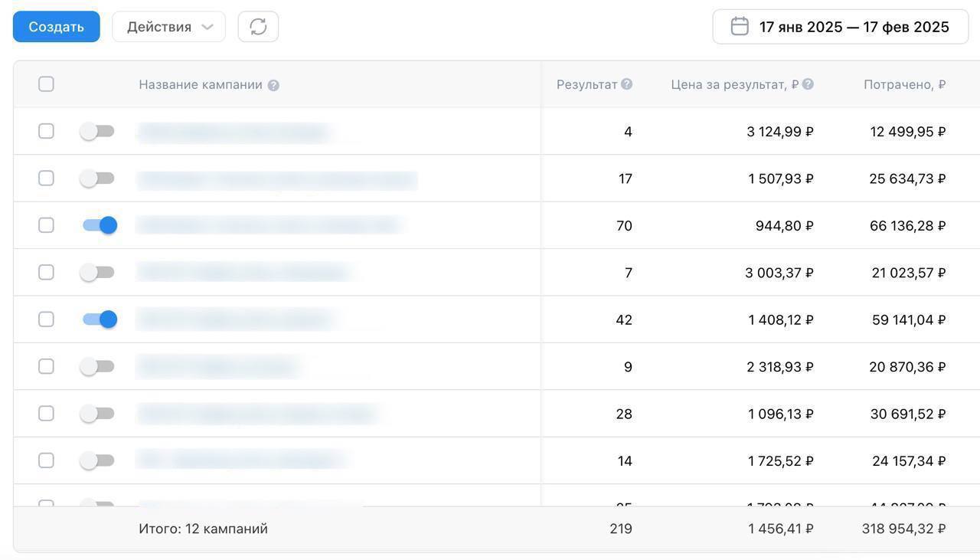Click Цена за результат, ₽ header text
This screenshot has height=560, width=980.
point(735,85)
